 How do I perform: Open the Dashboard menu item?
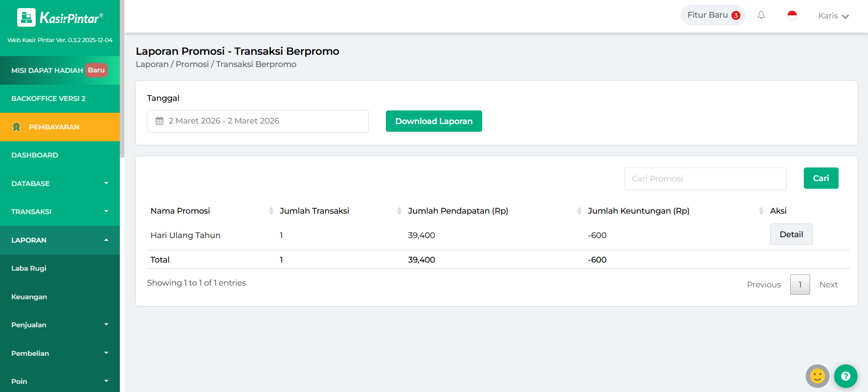35,155
